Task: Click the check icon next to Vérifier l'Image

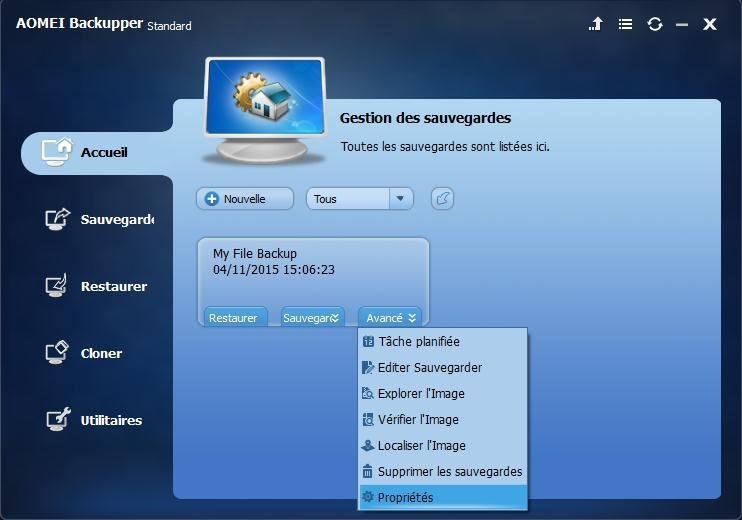Action: pos(368,420)
